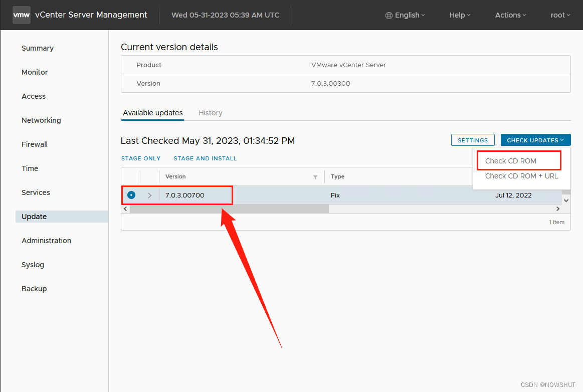This screenshot has width=583, height=392.
Task: Click the Version column filter icon
Action: coord(315,177)
